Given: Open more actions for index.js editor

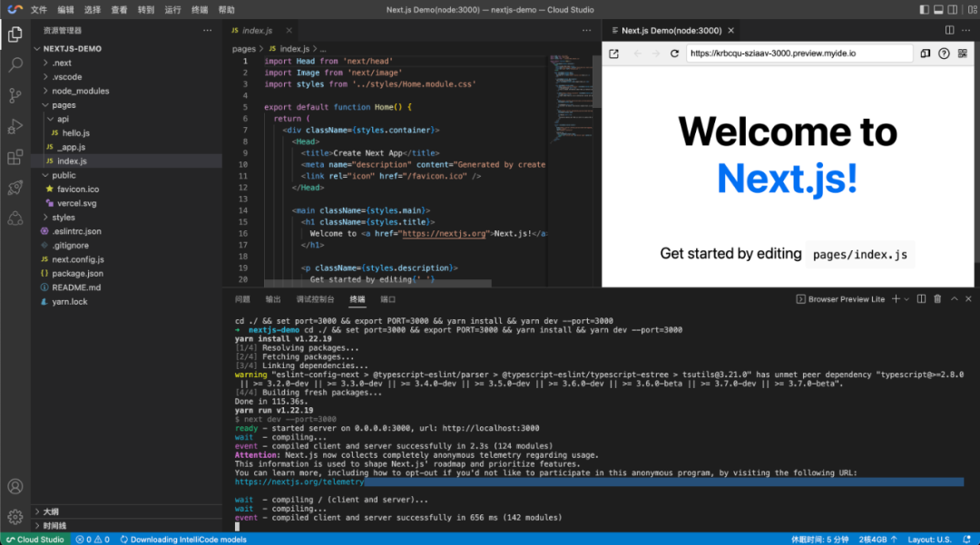Looking at the screenshot, I should click(x=586, y=30).
